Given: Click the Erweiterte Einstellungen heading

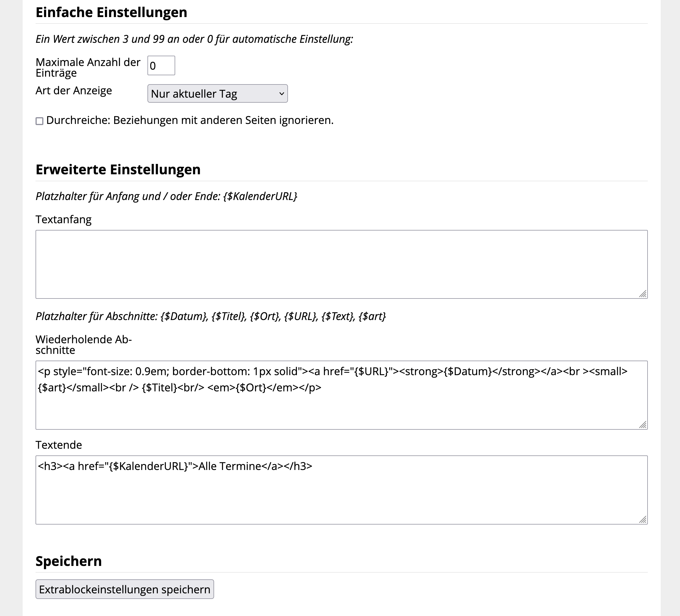Looking at the screenshot, I should click(118, 170).
